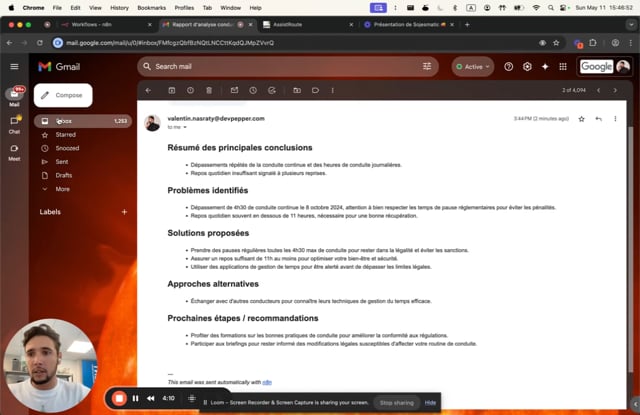Viewport: 640px width, 415px height.
Task: Expand the Active status dropdown
Action: click(473, 67)
